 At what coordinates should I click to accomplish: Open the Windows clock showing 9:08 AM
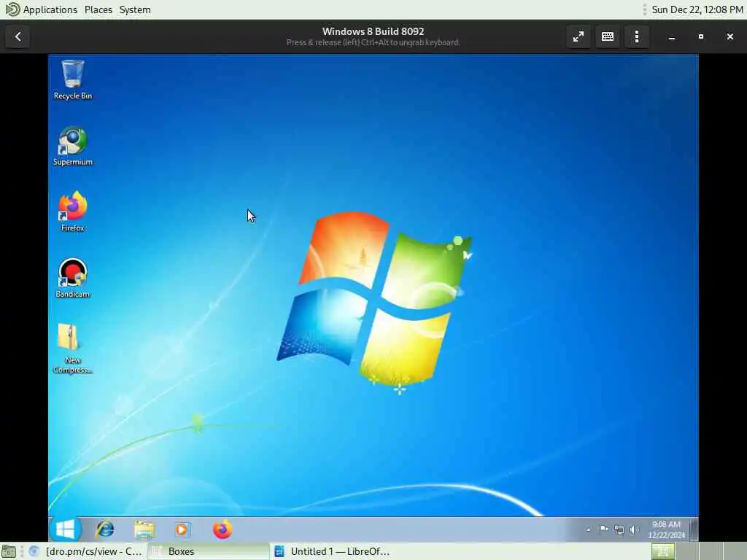pos(666,529)
